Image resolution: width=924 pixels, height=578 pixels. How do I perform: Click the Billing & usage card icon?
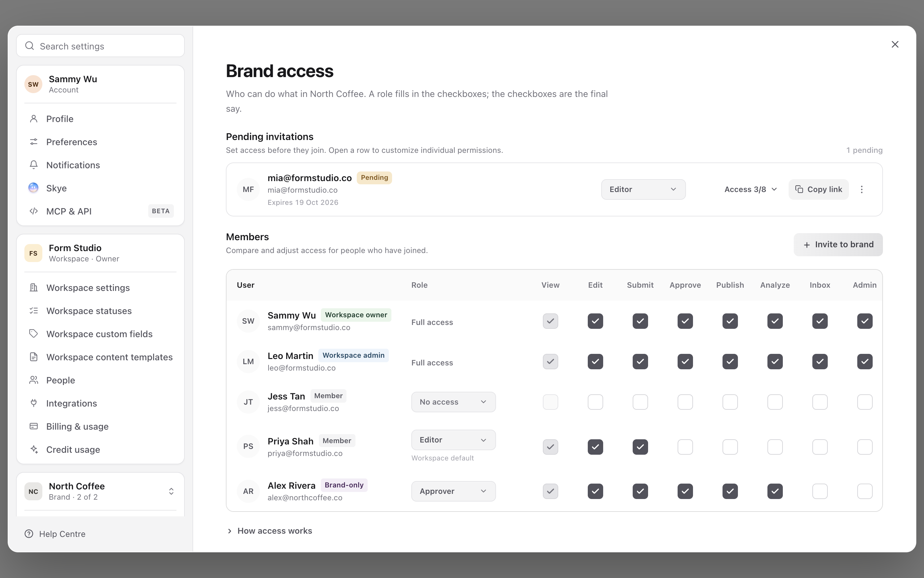click(34, 426)
